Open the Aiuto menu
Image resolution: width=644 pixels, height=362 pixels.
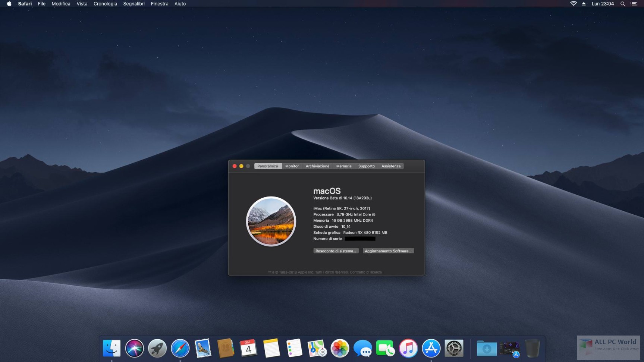[x=180, y=4]
